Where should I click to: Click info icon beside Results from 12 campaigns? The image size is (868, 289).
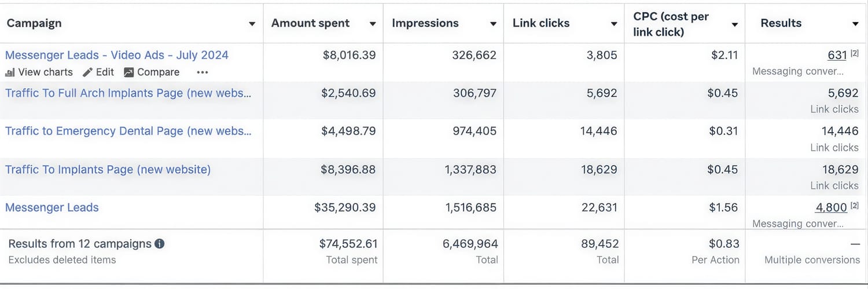tap(160, 244)
